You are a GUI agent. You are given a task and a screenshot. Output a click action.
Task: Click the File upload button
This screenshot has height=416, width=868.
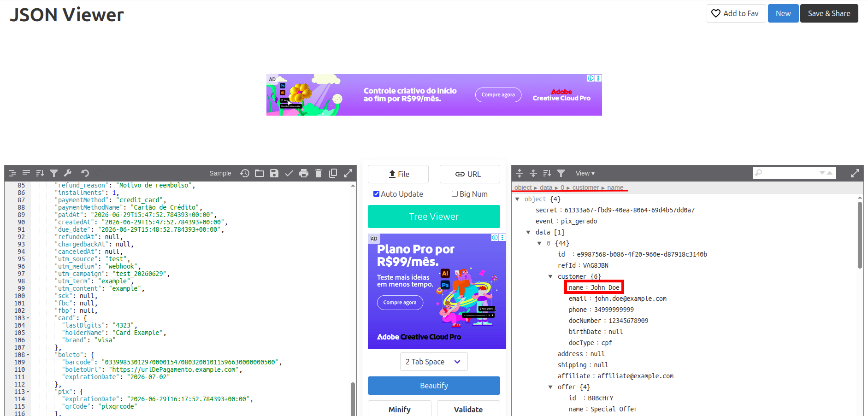click(x=398, y=174)
